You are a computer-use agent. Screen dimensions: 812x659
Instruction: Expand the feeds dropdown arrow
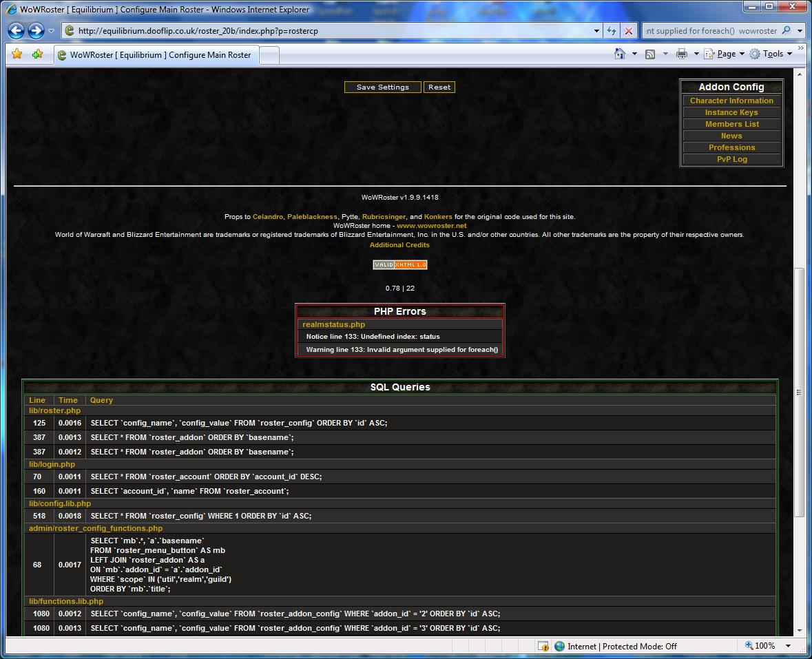665,54
